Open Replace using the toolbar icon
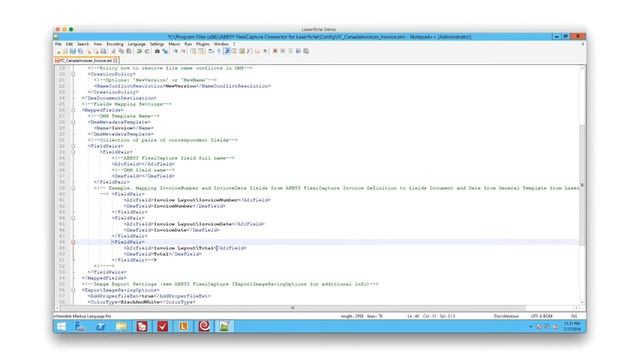The width and height of the screenshot is (640, 360). [165, 51]
